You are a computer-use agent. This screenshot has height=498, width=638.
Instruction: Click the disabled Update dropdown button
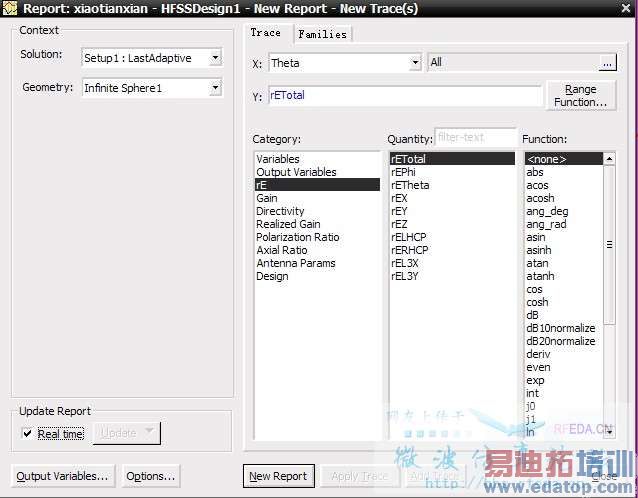[x=127, y=433]
